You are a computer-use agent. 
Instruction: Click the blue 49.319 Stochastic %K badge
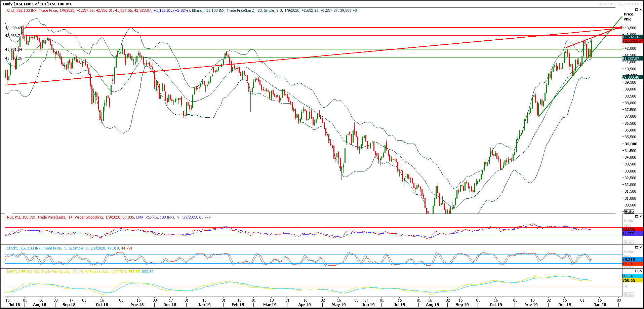pos(630,259)
